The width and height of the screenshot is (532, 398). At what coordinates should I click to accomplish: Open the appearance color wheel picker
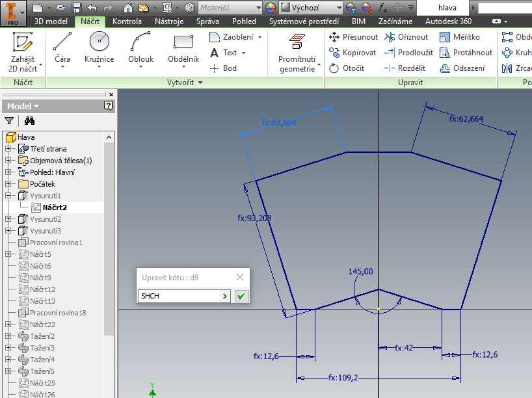tap(270, 7)
